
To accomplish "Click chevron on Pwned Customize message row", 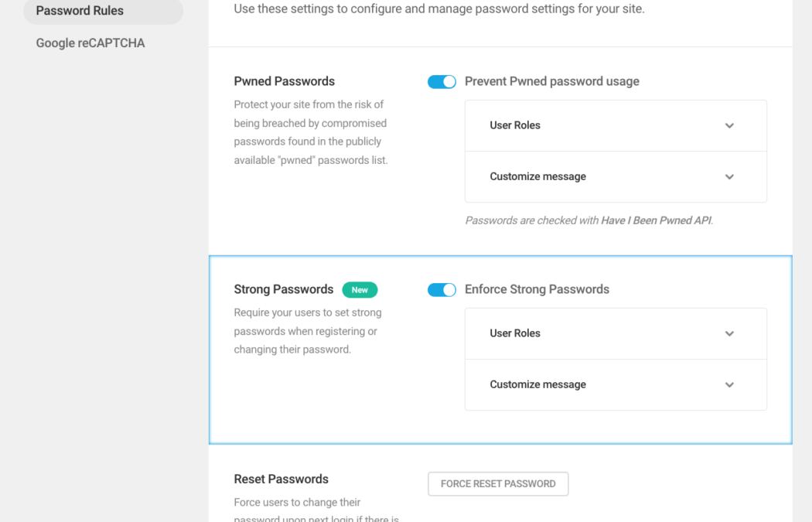I will 728,176.
